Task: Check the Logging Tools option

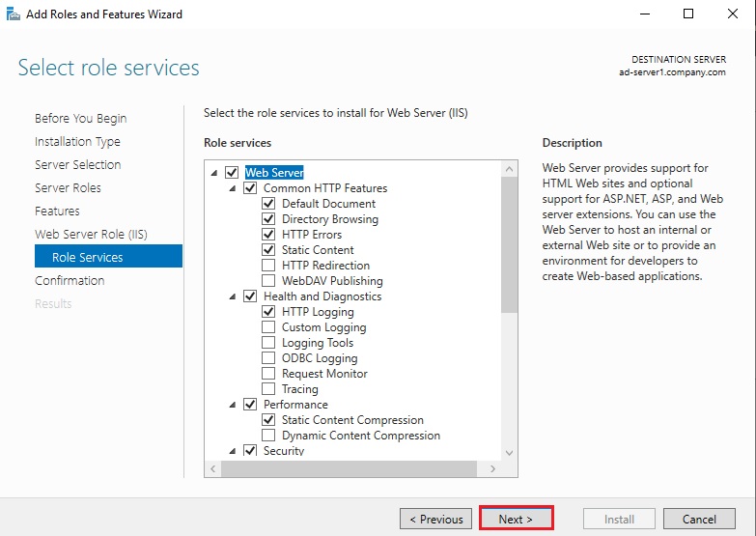Action: [x=268, y=343]
